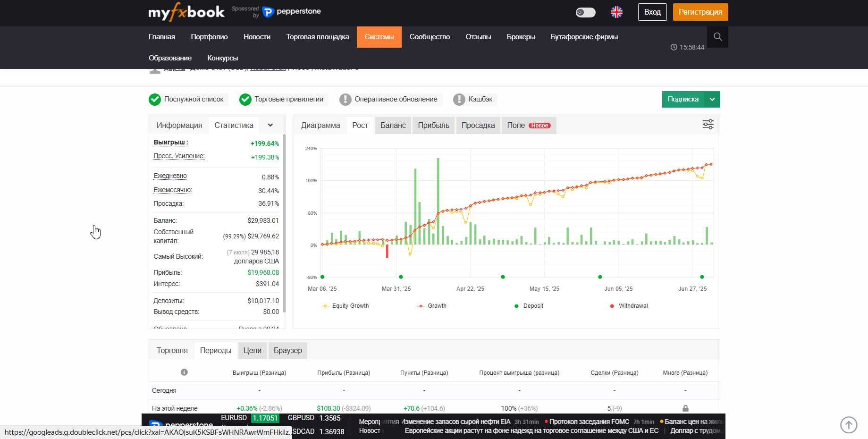Click the Регистрация button

(700, 12)
